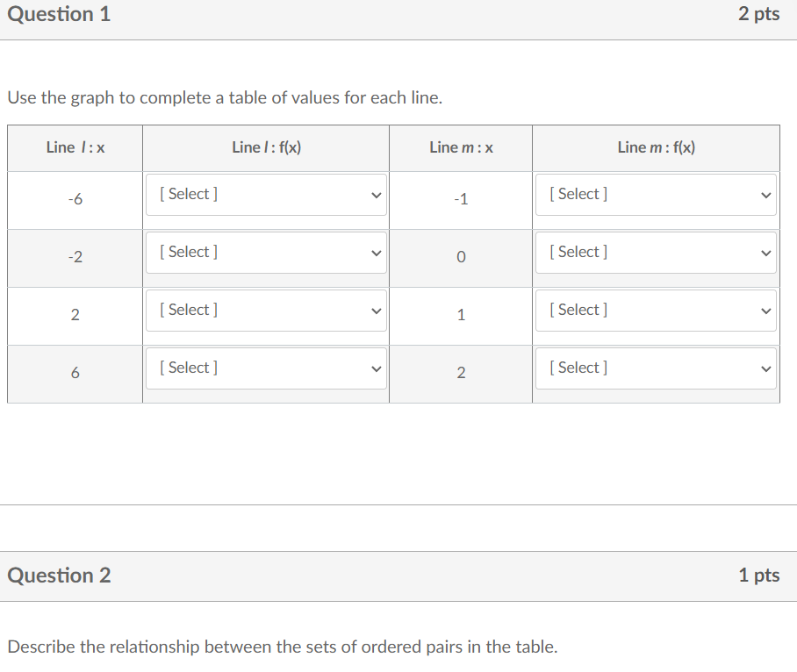Click the "2 pts" label
The height and width of the screenshot is (672, 797).
click(x=758, y=14)
